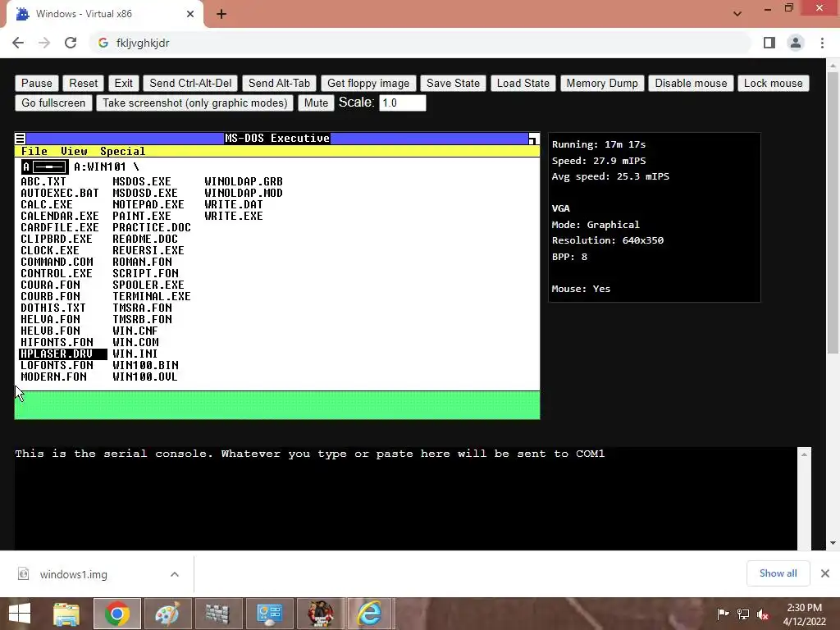
Task: Launch Paint from taskbar
Action: tap(167, 614)
